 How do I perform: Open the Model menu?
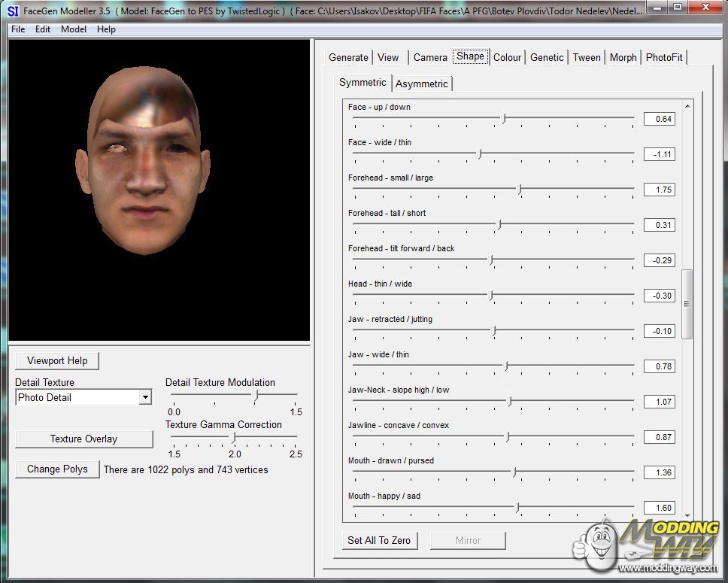[74, 29]
